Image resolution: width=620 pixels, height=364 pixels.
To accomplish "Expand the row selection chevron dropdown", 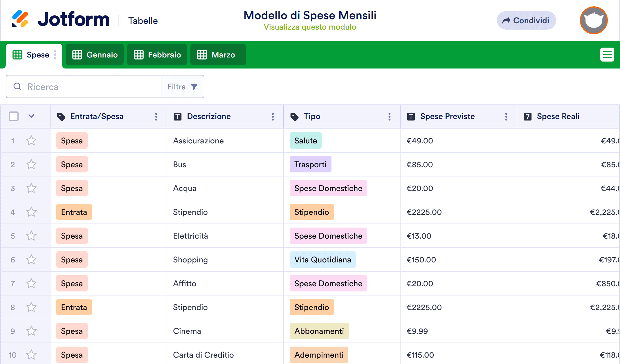I will coord(31,116).
